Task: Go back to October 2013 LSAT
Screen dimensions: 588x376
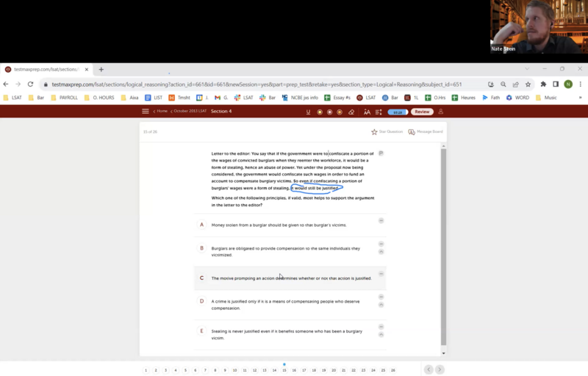Action: 190,112
